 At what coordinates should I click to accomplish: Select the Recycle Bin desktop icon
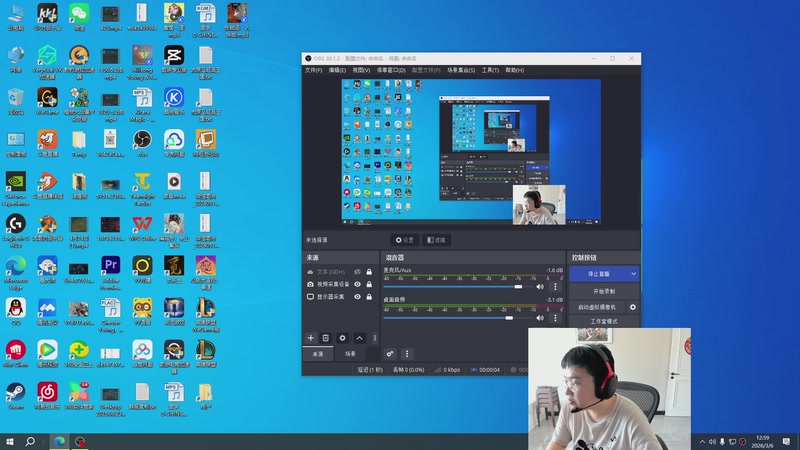pos(16,101)
